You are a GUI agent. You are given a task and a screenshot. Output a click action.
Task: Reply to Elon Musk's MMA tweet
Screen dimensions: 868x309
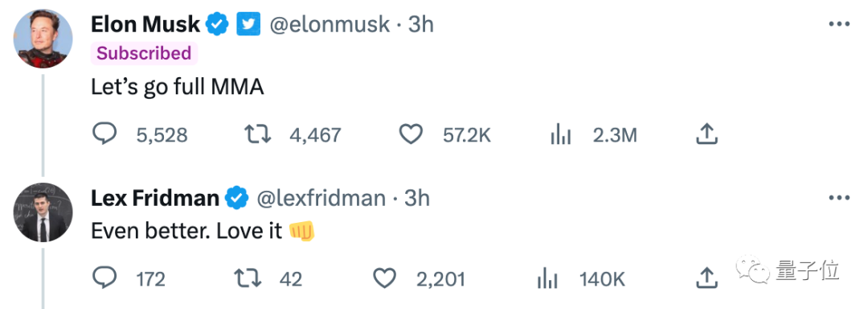pyautogui.click(x=104, y=134)
